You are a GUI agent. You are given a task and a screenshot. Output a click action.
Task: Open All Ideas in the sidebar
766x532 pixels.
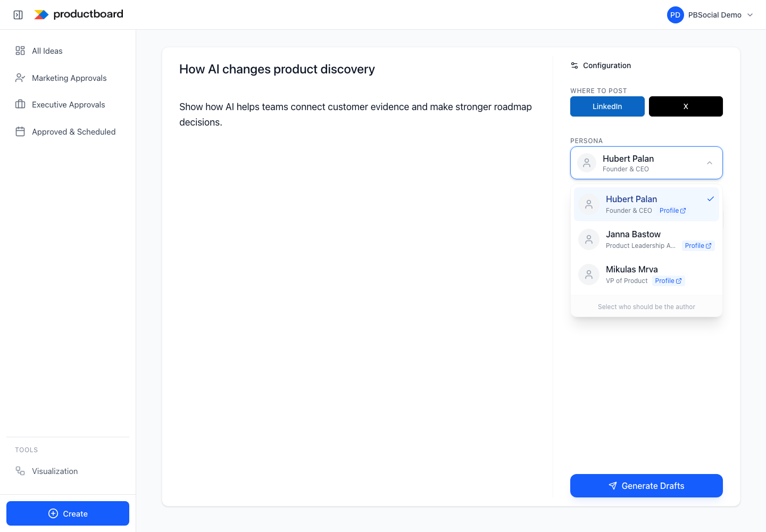tap(68, 51)
